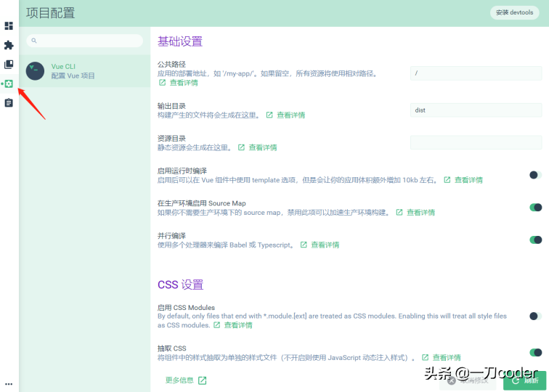Open the tasks clipboard icon in sidebar
Screen dimensions: 549x392
9,103
